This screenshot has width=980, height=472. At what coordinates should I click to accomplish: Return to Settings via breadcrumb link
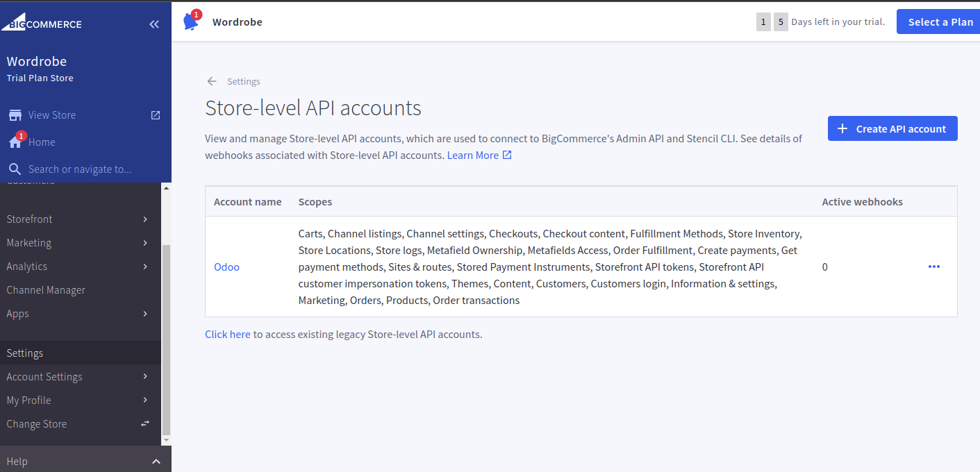[x=244, y=81]
